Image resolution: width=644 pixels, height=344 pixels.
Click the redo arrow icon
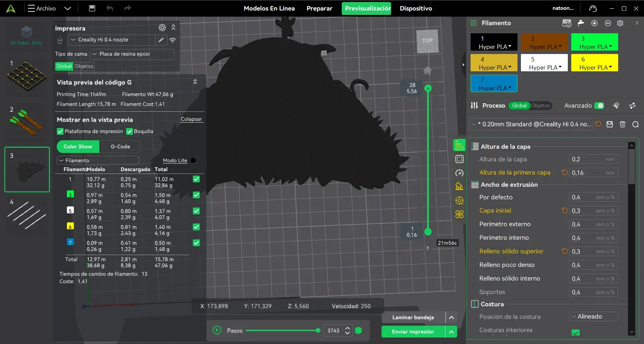coord(128,8)
